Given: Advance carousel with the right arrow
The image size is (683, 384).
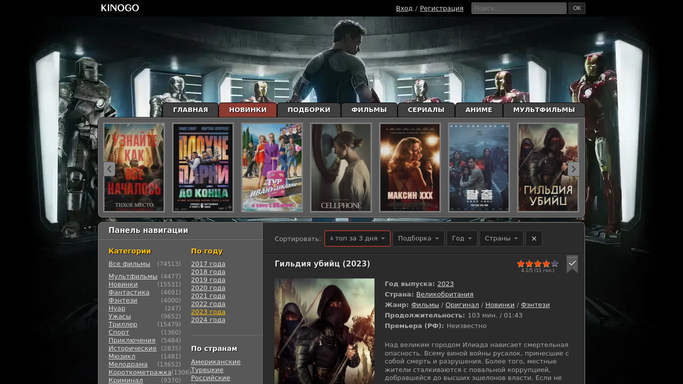Looking at the screenshot, I should click(x=574, y=169).
